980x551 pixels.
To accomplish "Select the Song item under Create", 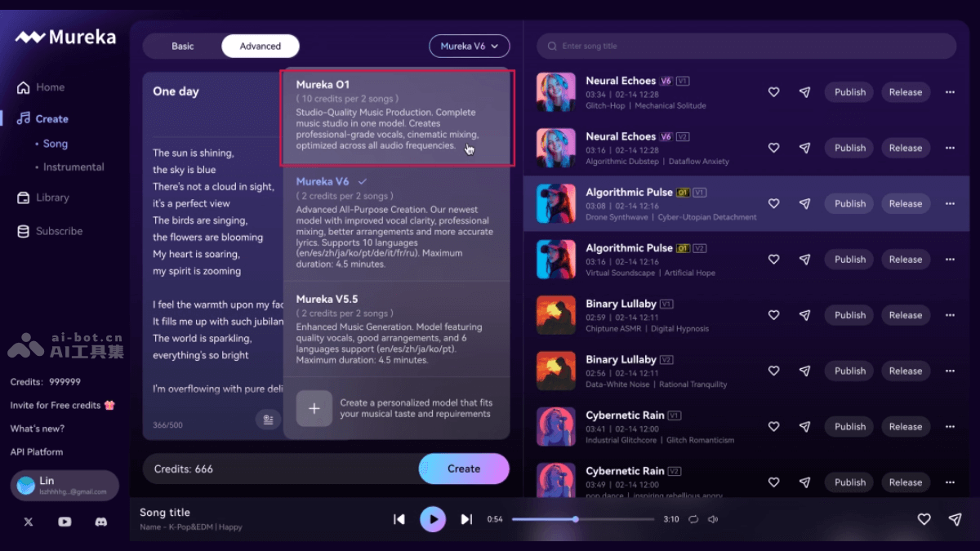I will 55,144.
